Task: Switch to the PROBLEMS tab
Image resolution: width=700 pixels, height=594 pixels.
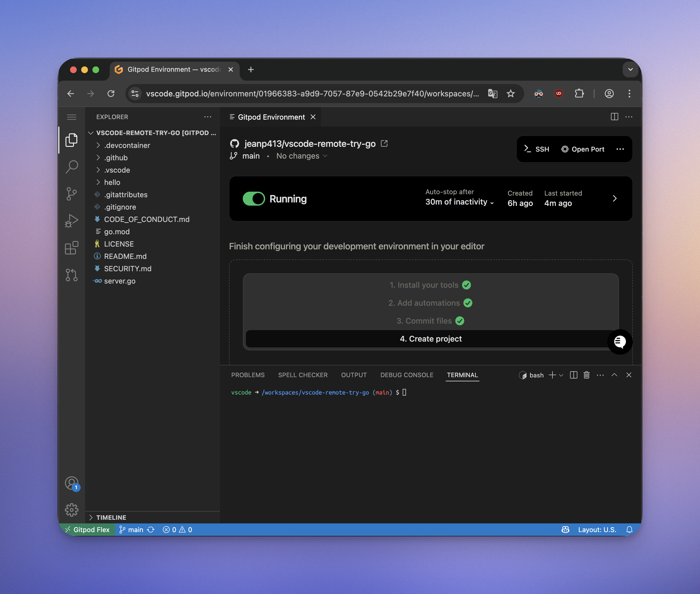Action: pos(248,375)
